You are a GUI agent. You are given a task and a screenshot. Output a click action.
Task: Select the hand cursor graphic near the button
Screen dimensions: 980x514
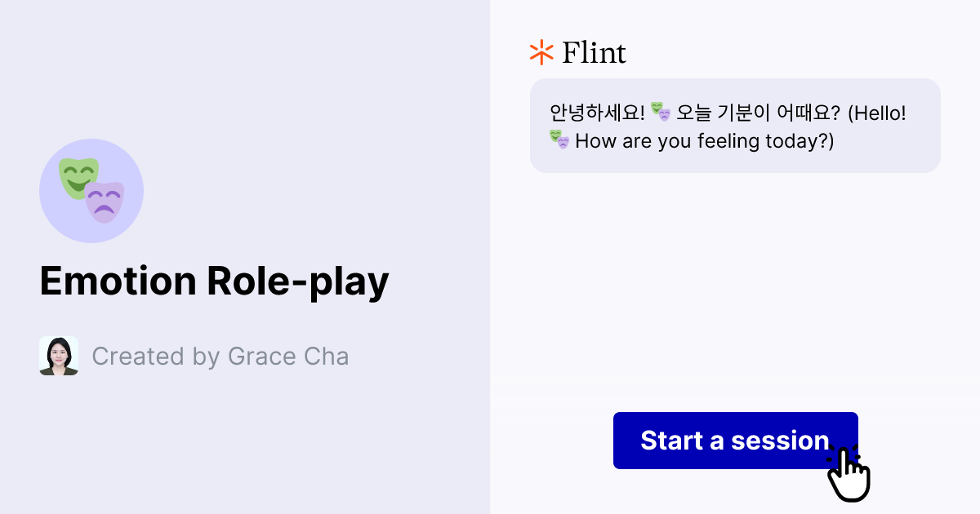pyautogui.click(x=849, y=473)
